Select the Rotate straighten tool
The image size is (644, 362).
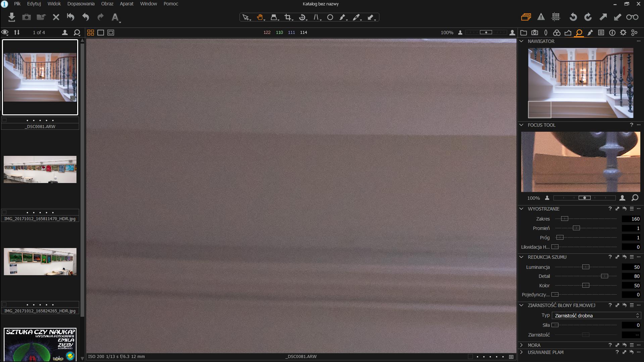(x=302, y=17)
